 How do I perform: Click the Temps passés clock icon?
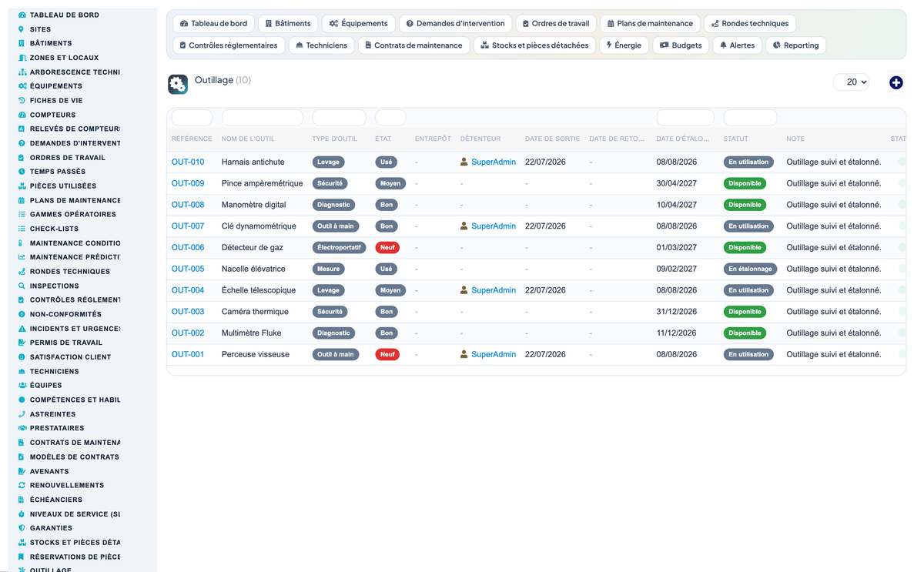[22, 172]
